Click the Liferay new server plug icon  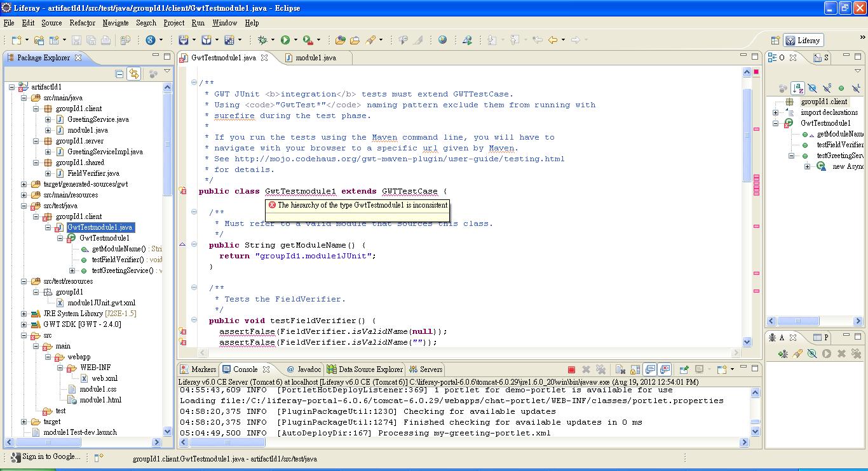click(184, 40)
